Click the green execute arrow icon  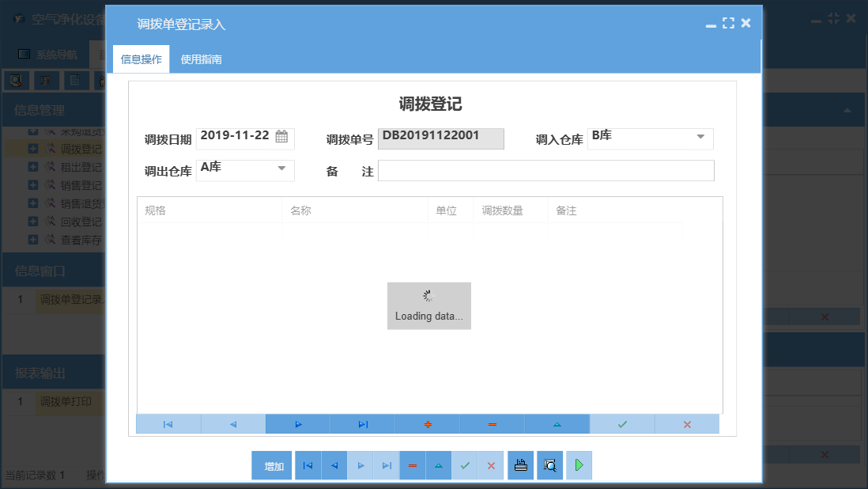click(x=579, y=465)
